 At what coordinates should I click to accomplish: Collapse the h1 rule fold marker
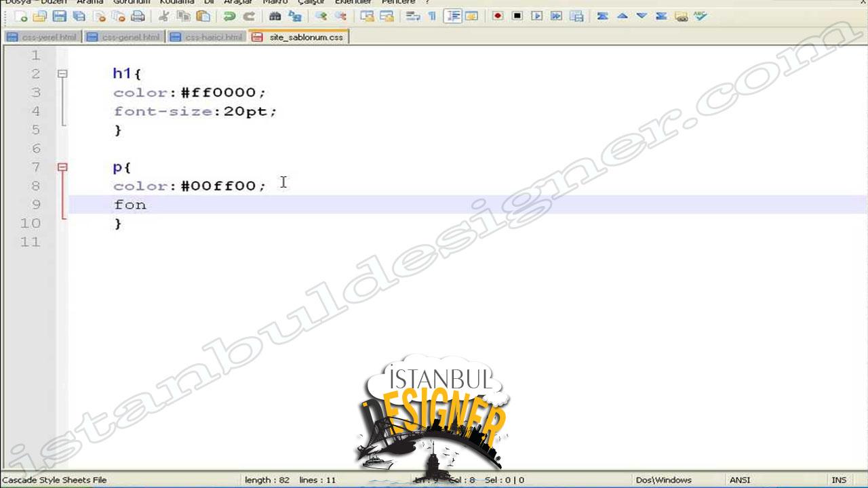click(62, 73)
